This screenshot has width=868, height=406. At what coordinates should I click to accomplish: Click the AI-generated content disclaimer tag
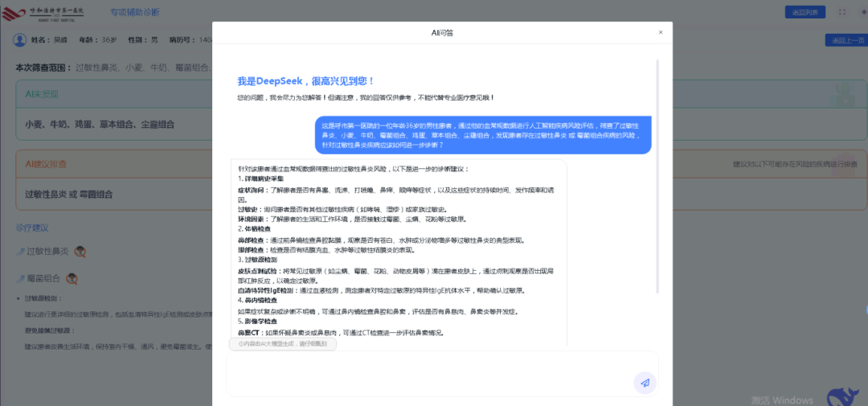click(282, 343)
